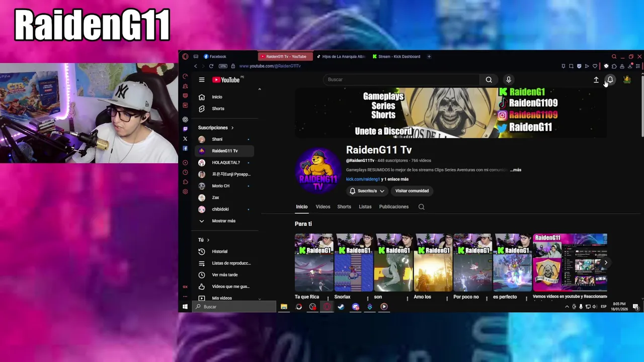This screenshot has width=644, height=362.
Task: Open Steam from Windows taskbar
Action: pos(341,307)
